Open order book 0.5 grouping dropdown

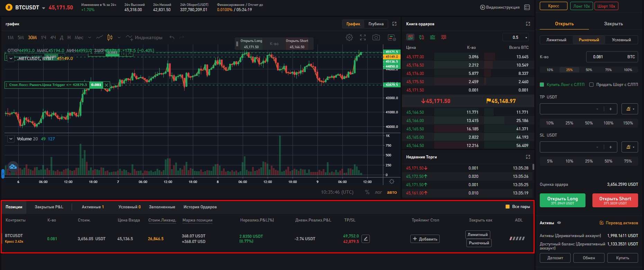click(516, 37)
